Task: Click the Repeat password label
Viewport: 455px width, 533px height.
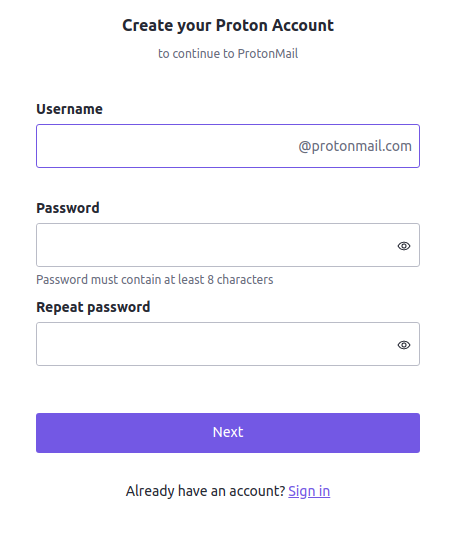Action: (93, 307)
